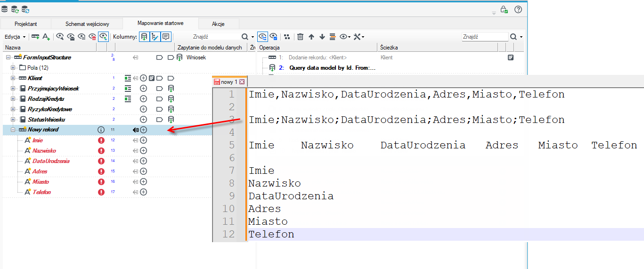Toggle the tree-edit column button
This screenshot has width=644, height=269.
[155, 36]
